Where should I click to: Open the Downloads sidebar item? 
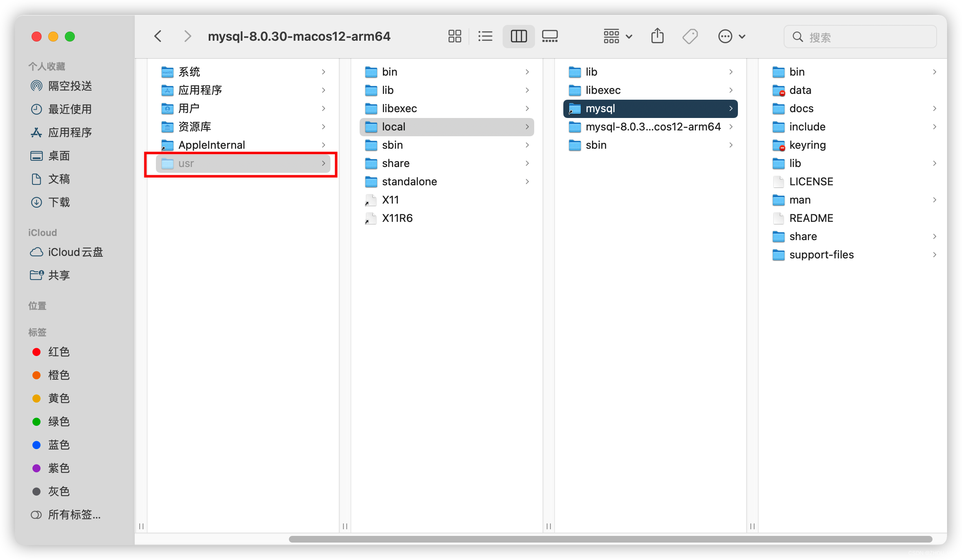(59, 202)
